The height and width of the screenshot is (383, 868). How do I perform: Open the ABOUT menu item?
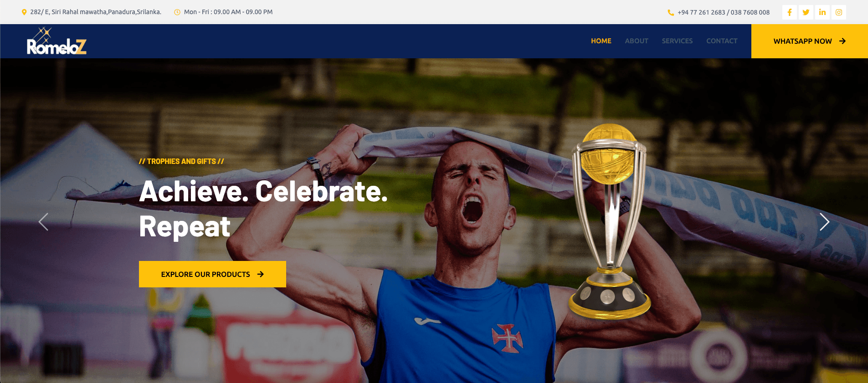click(637, 41)
